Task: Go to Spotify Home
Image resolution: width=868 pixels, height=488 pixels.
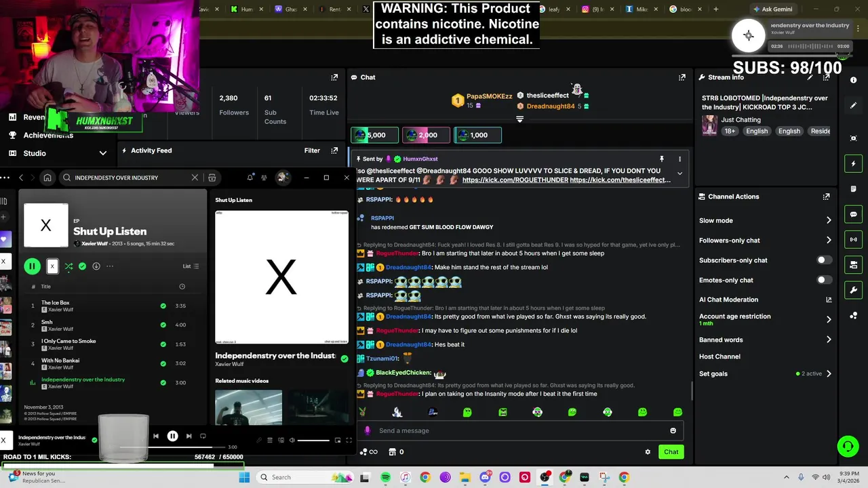Action: [47, 178]
